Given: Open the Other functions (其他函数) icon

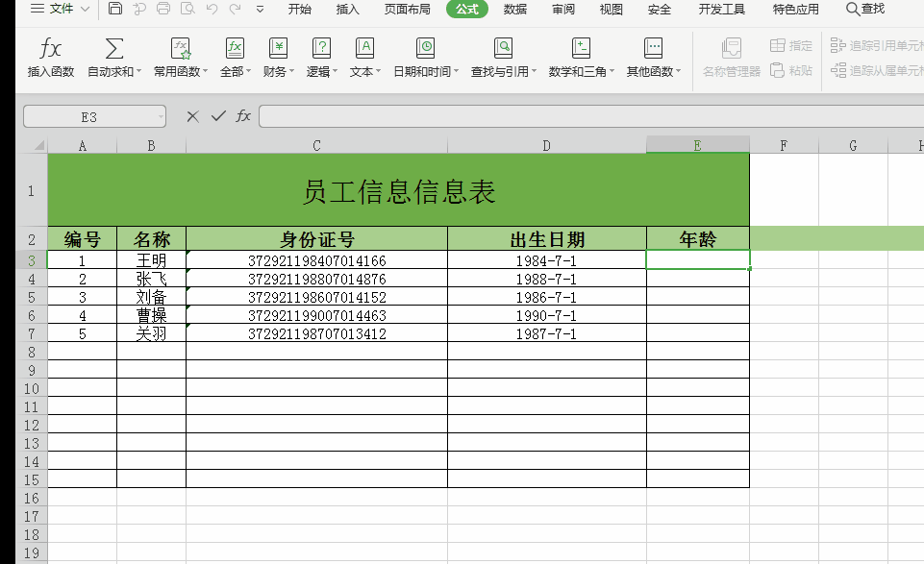Looking at the screenshot, I should click(x=653, y=48).
